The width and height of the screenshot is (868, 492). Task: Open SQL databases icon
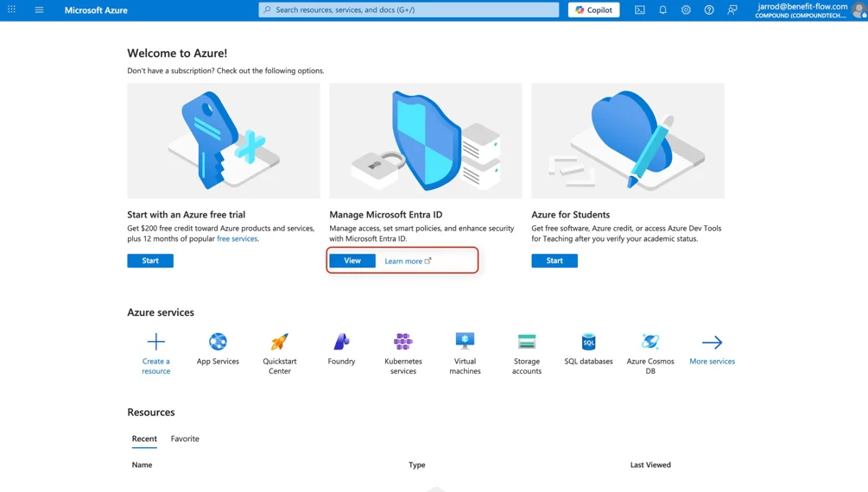[x=588, y=342]
